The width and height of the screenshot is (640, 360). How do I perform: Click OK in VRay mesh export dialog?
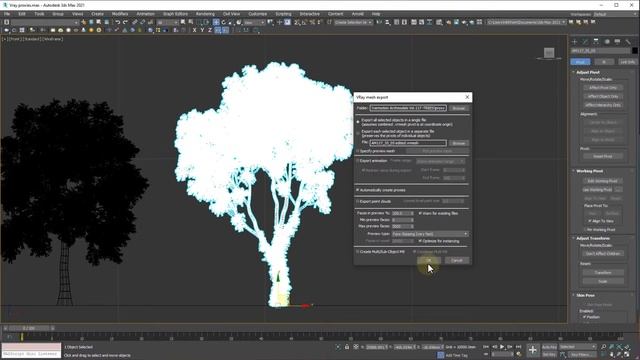(x=429, y=260)
